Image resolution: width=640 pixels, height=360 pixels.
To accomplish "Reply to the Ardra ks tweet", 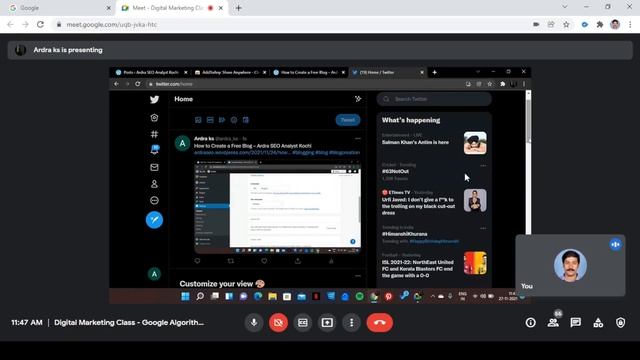I will tap(198, 261).
